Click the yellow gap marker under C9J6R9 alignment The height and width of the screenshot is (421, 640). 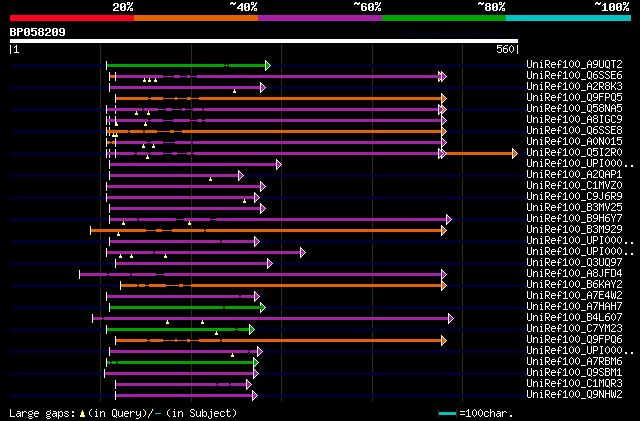244,201
